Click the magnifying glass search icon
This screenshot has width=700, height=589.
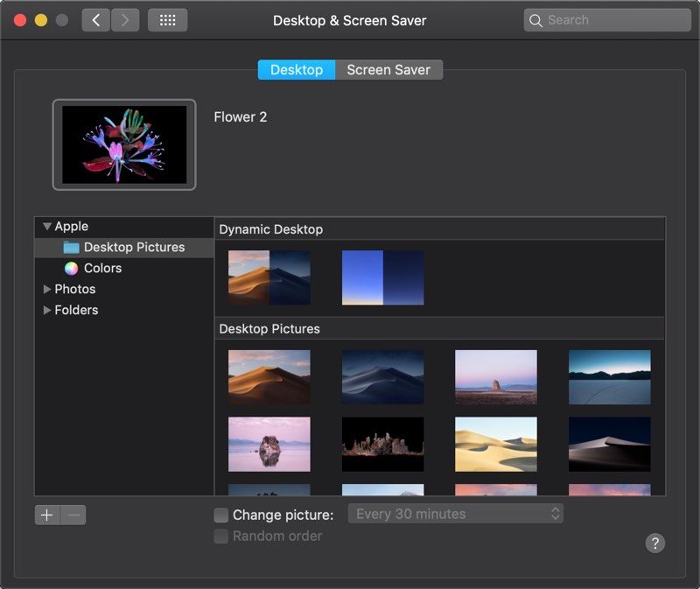coord(535,20)
